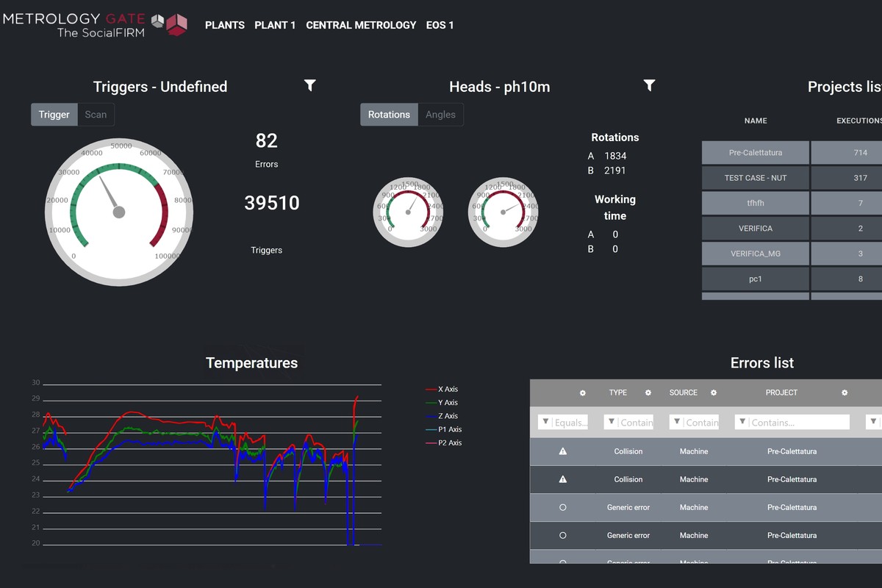Click warning triangle of first Collision row
Screen dimensions: 882x588
tap(563, 451)
